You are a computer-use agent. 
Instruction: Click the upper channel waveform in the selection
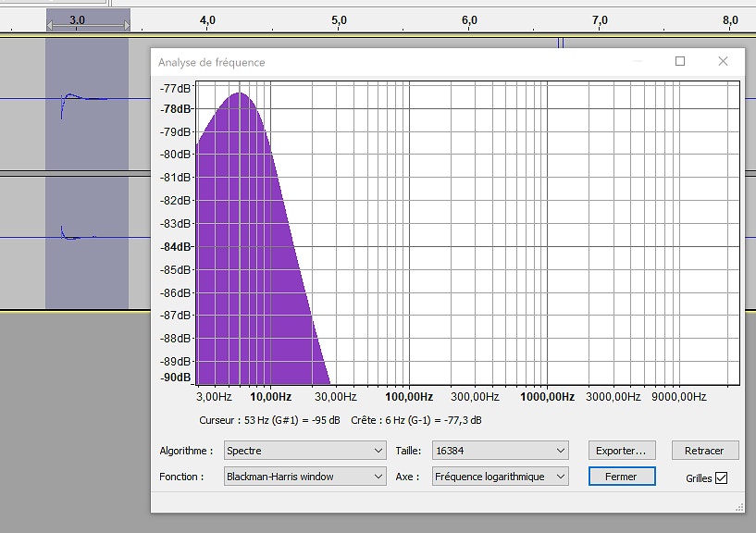tap(72, 99)
